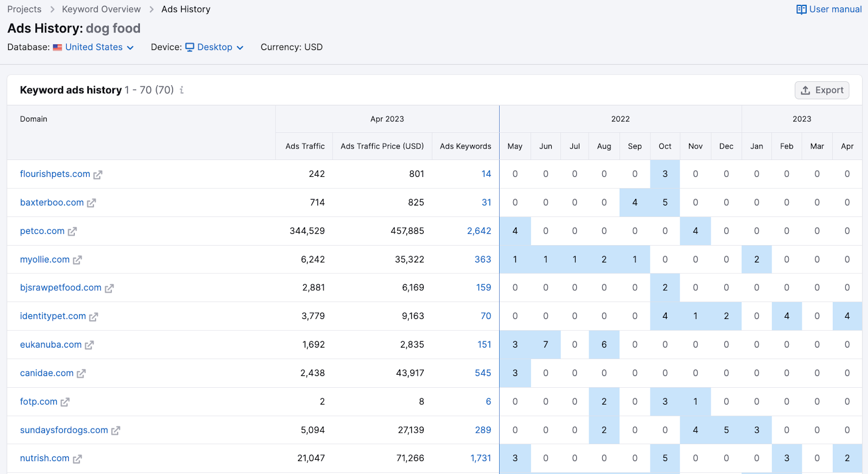Screen dimensions: 868x474
Task: Open external link icon next to petco.com
Action: coord(72,232)
